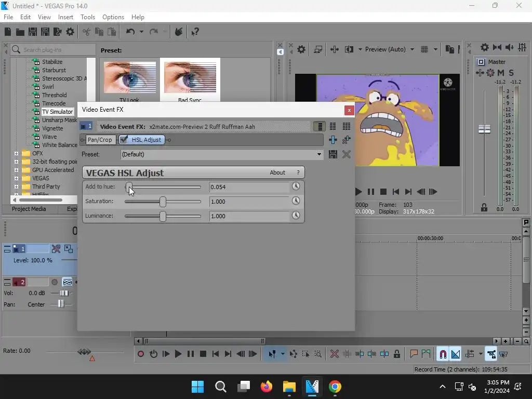Viewport: 532px width, 399px height.
Task: Toggle Ignore Event Grouping button
Action: (503, 354)
